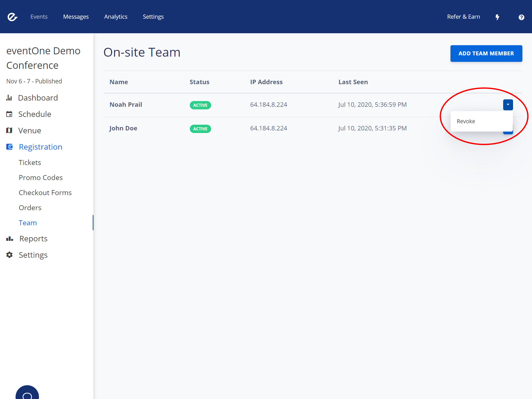Click the Nov 6 - 7 - Published text
Screen dimensions: 532x399
[34, 81]
